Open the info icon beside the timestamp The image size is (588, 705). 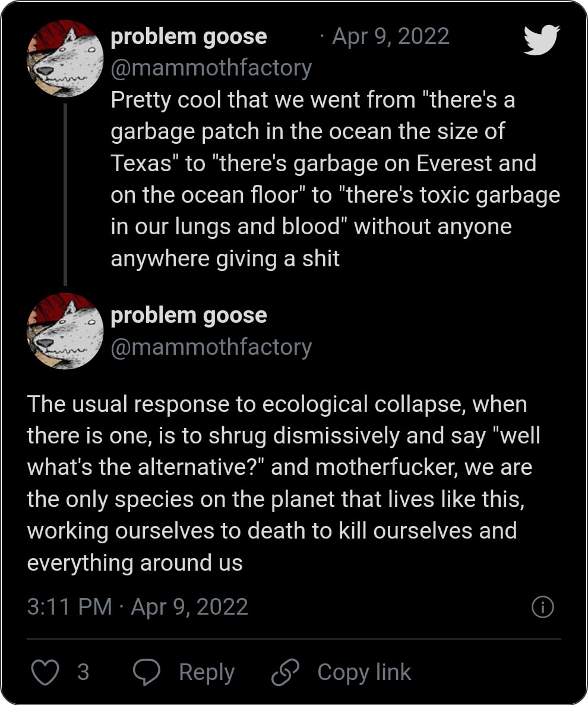(542, 607)
